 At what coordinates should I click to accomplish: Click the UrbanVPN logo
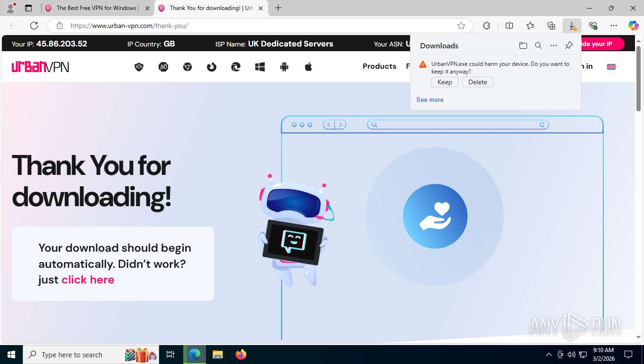point(40,67)
